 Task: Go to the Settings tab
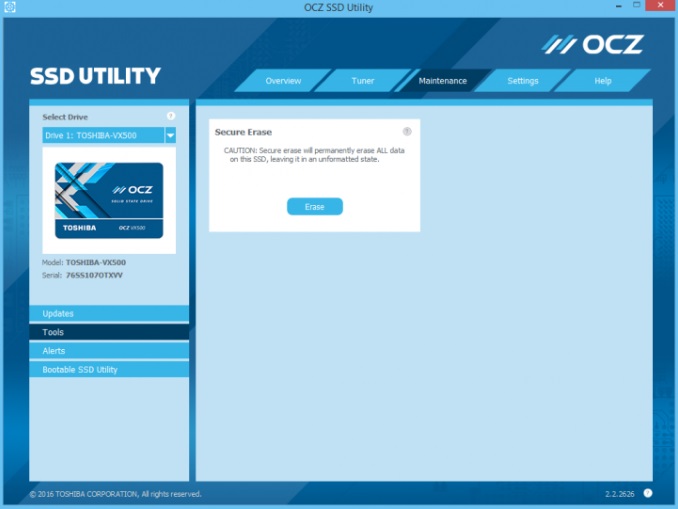pyautogui.click(x=522, y=81)
